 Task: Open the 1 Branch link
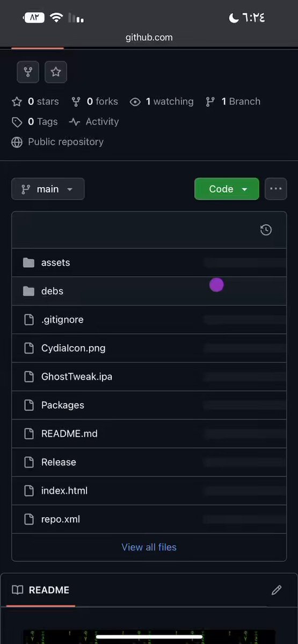pyautogui.click(x=233, y=101)
